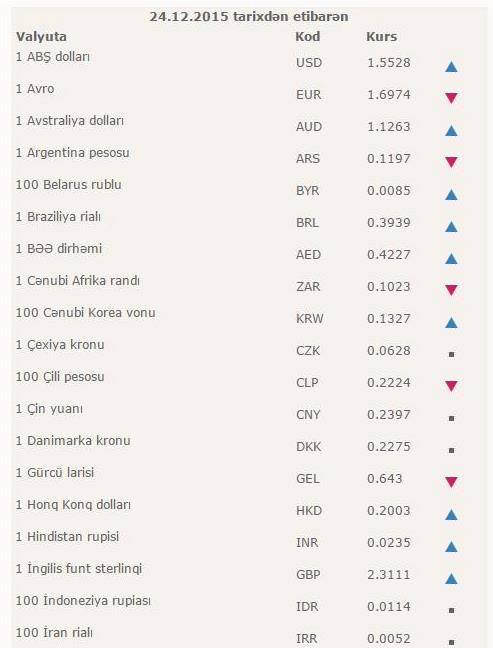The image size is (493, 648).
Task: Click the blue up arrow beside GBP
Action: 451,579
